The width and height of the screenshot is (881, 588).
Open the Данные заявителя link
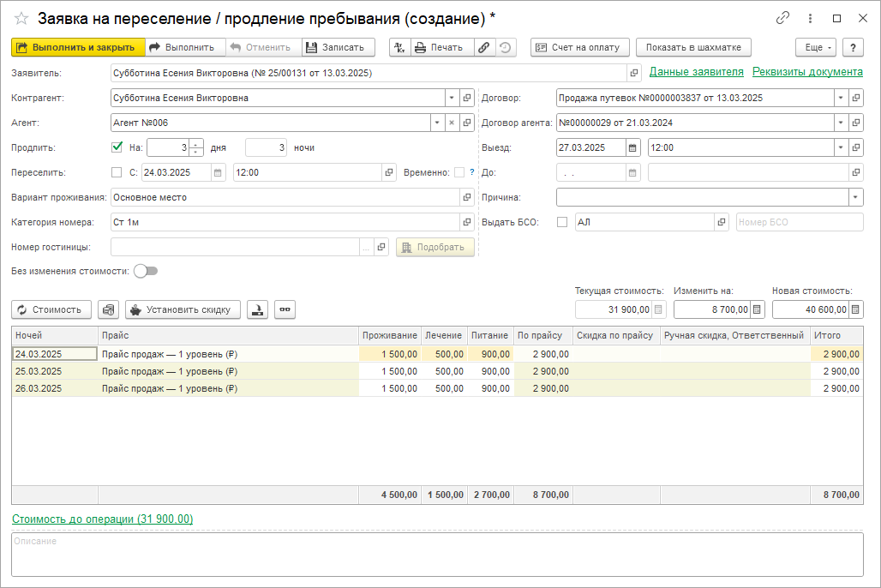point(696,72)
